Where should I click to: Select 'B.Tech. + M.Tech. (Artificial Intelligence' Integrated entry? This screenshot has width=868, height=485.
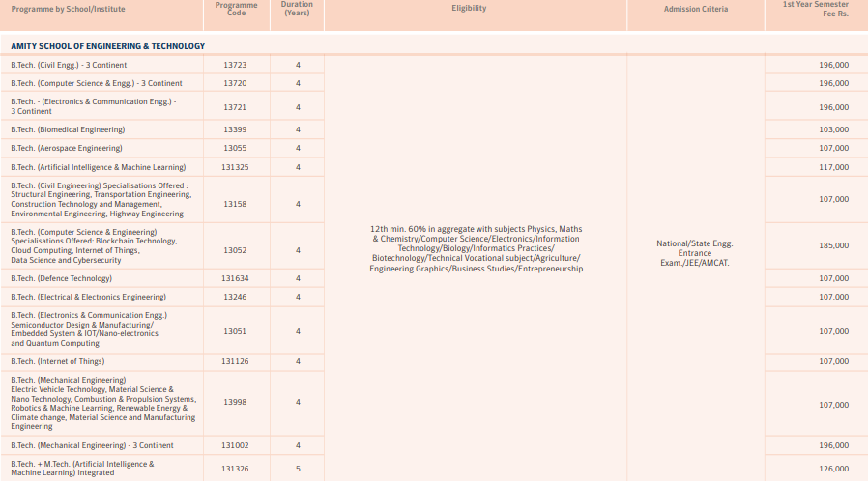(82, 468)
